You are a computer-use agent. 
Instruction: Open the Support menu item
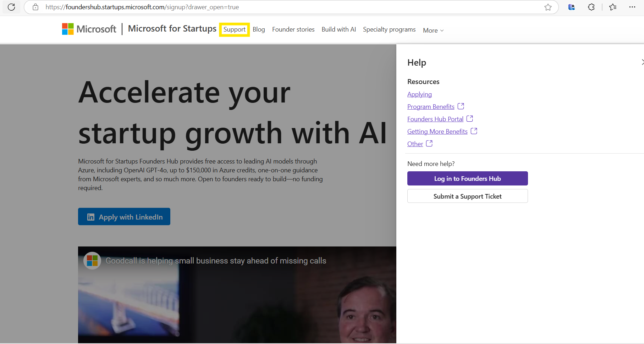tap(234, 29)
